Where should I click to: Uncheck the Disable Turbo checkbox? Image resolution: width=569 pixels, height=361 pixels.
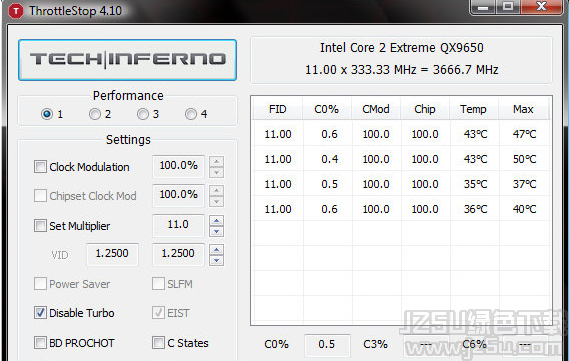pyautogui.click(x=40, y=313)
